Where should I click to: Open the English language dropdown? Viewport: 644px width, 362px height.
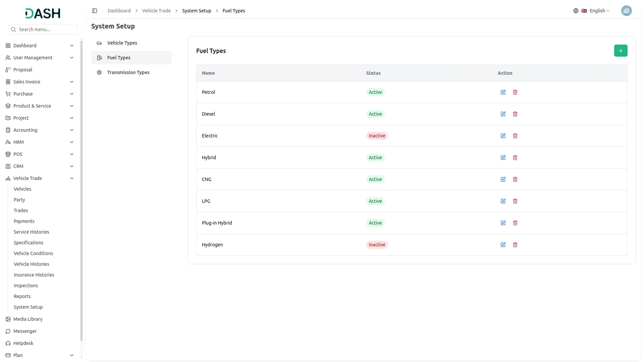(595, 11)
